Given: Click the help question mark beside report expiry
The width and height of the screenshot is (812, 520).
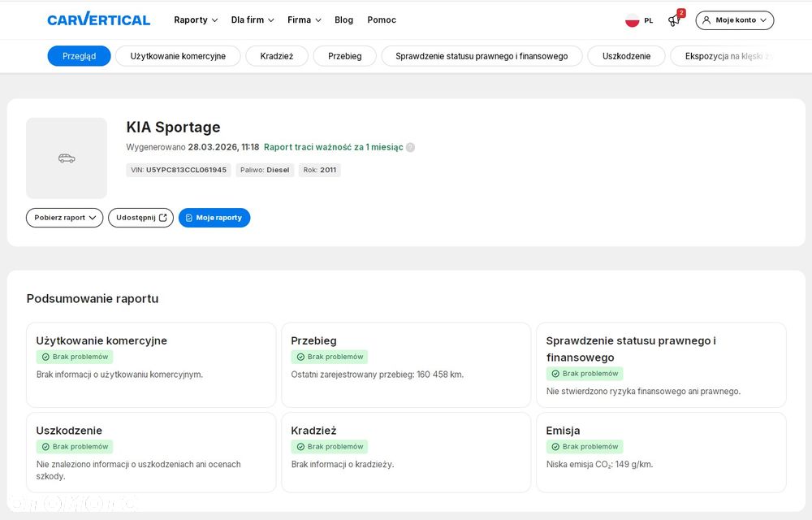Looking at the screenshot, I should tap(410, 147).
